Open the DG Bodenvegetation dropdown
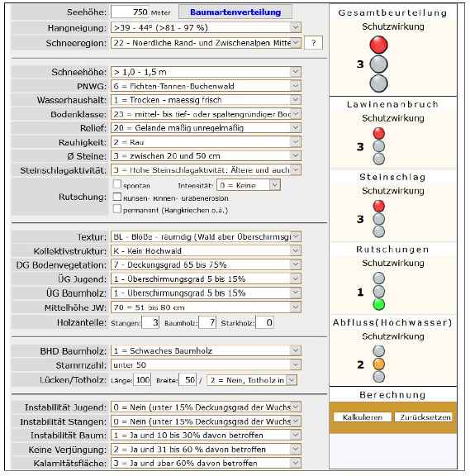 coord(206,264)
